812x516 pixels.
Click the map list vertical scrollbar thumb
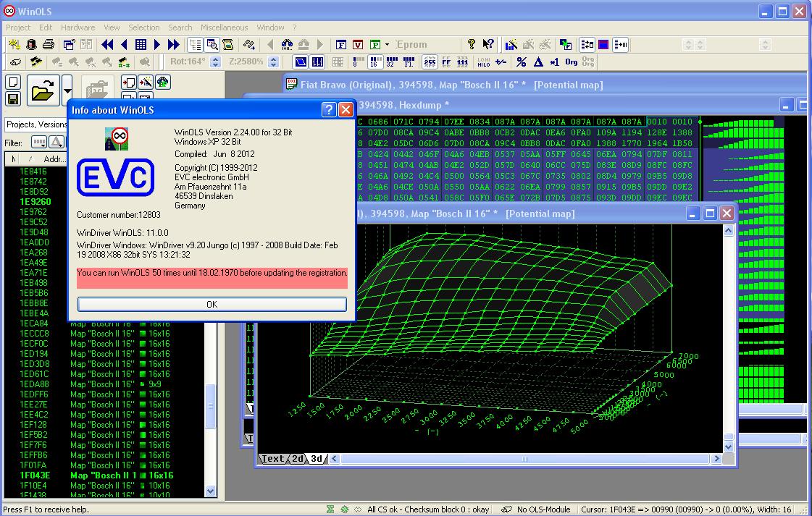tap(210, 406)
